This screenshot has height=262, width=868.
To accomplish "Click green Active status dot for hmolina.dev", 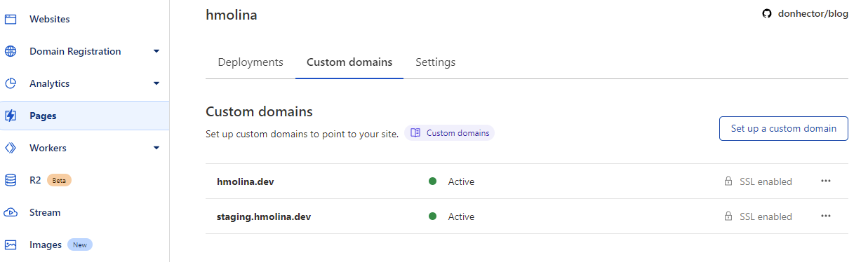I will [x=433, y=181].
